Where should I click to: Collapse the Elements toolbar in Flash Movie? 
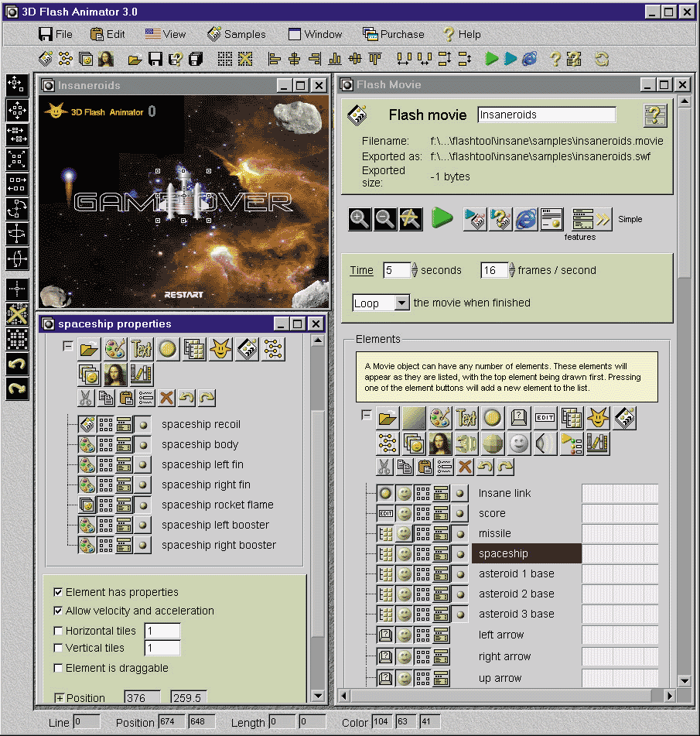point(367,415)
